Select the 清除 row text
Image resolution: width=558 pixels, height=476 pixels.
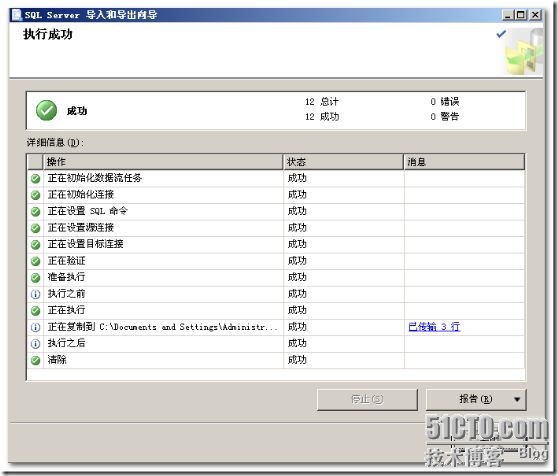click(57, 360)
